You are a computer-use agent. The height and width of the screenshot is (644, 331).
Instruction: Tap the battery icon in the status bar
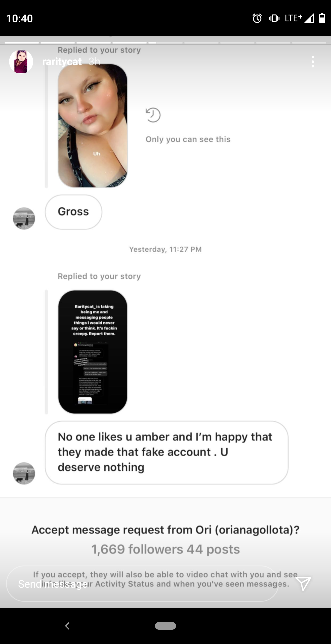[x=322, y=18]
